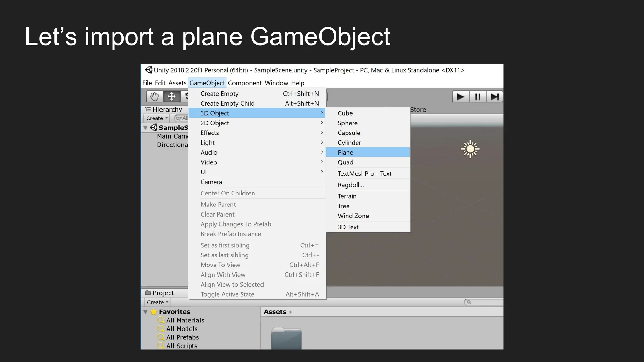Screen dimensions: 644x362
Task: Select TextMeshPro - Text submenu item
Action: point(368,173)
